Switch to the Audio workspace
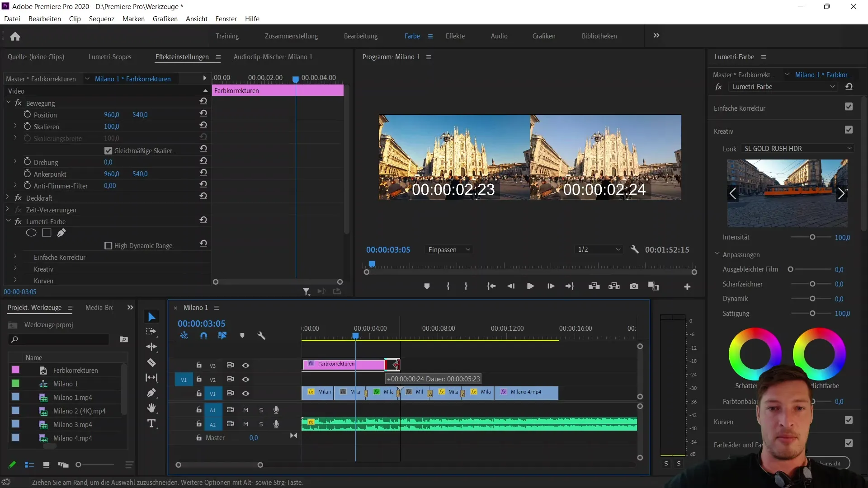The width and height of the screenshot is (868, 488). click(x=499, y=36)
